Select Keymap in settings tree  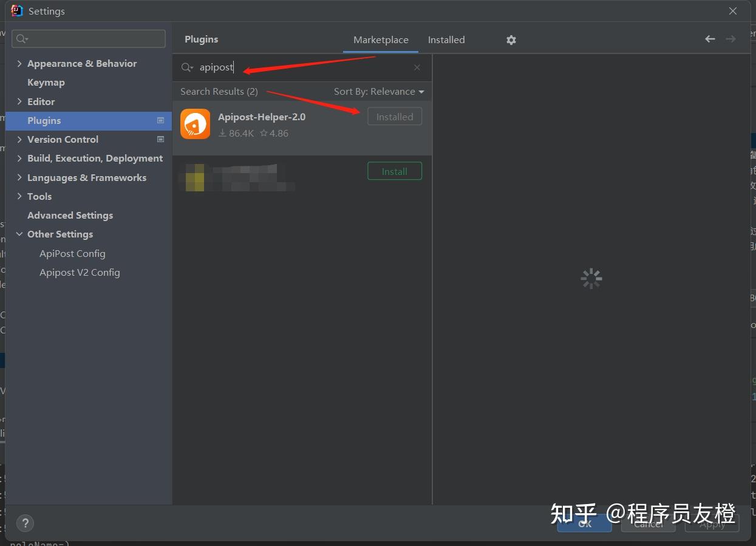click(x=46, y=83)
